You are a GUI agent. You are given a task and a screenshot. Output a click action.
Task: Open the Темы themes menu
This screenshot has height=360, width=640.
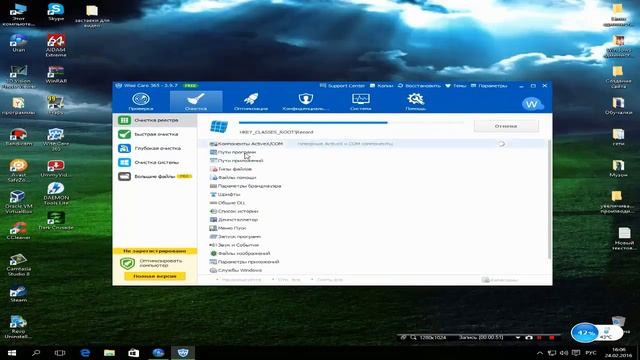click(x=456, y=86)
